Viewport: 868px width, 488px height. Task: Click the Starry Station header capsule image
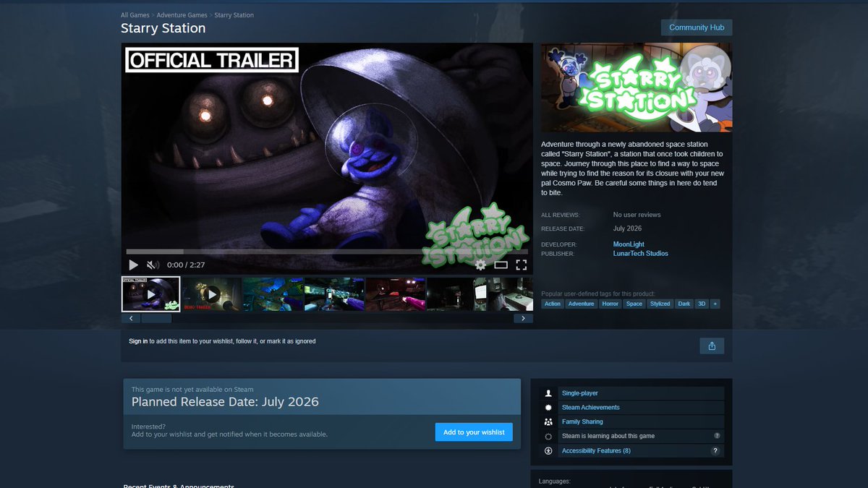[x=637, y=87]
